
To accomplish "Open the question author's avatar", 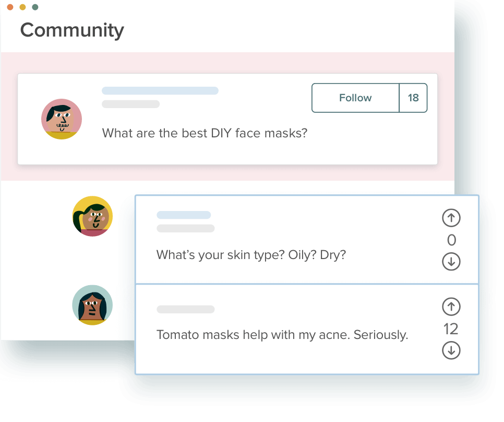I will (62, 119).
